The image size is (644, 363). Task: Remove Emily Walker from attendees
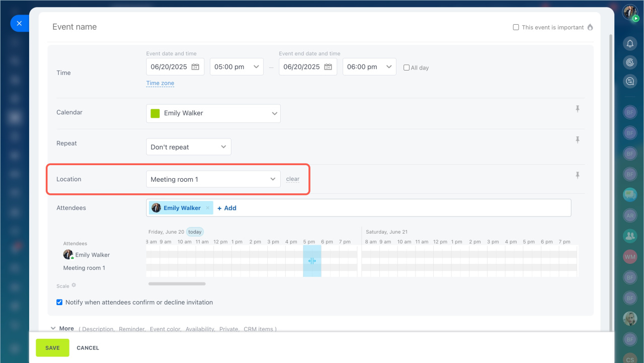tap(208, 208)
